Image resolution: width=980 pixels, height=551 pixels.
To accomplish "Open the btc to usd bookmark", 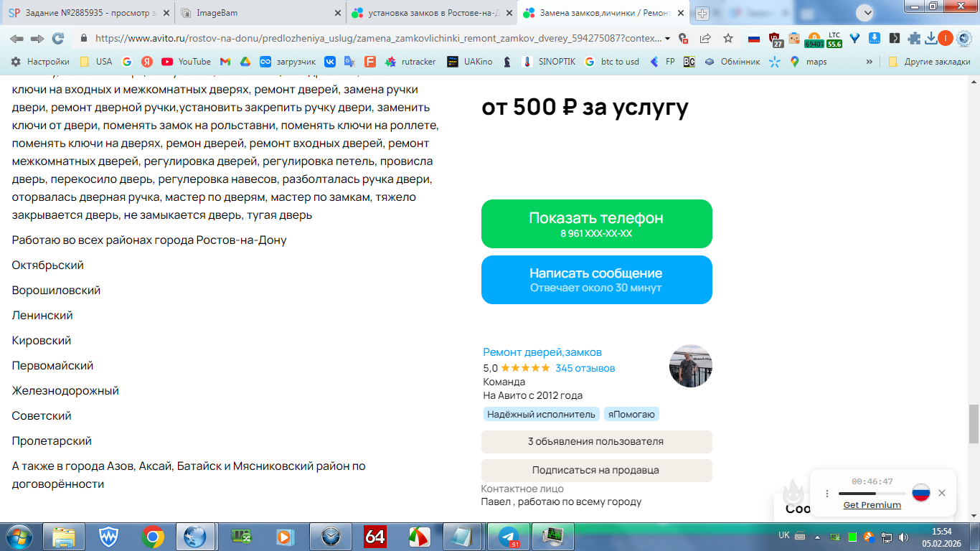I will pos(612,62).
